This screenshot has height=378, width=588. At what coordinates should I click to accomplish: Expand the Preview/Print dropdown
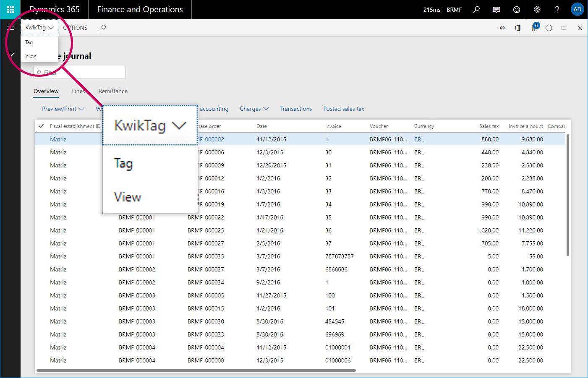pos(63,109)
